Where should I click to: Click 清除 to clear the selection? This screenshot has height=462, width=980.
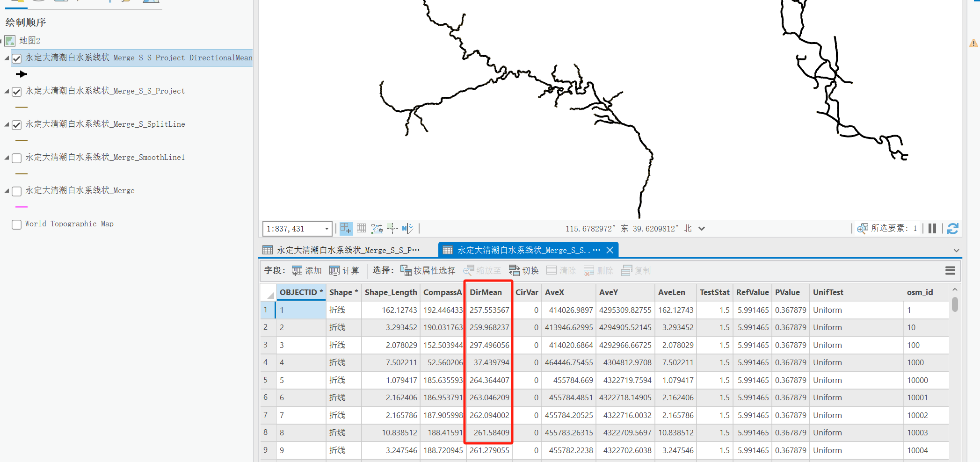pos(561,271)
